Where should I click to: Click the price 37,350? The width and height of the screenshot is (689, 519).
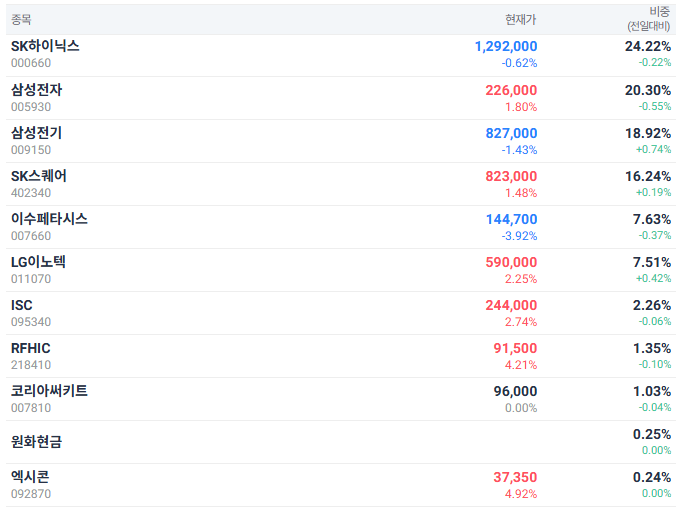515,477
